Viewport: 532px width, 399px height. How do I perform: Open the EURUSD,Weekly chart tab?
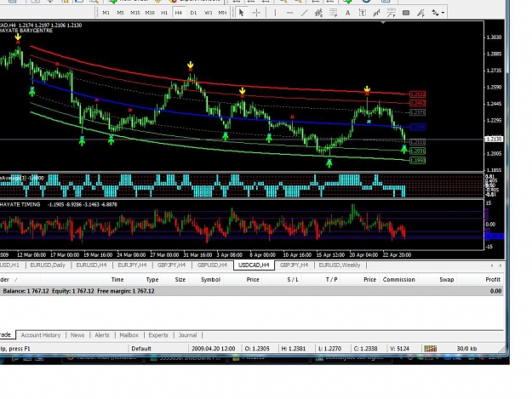coord(340,265)
